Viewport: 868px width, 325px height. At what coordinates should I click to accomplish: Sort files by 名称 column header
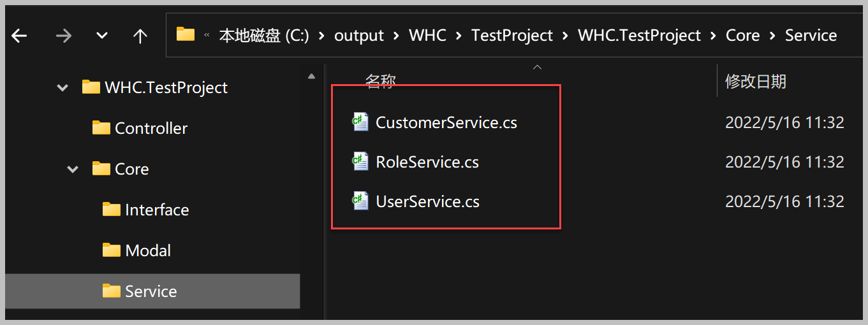pos(380,82)
